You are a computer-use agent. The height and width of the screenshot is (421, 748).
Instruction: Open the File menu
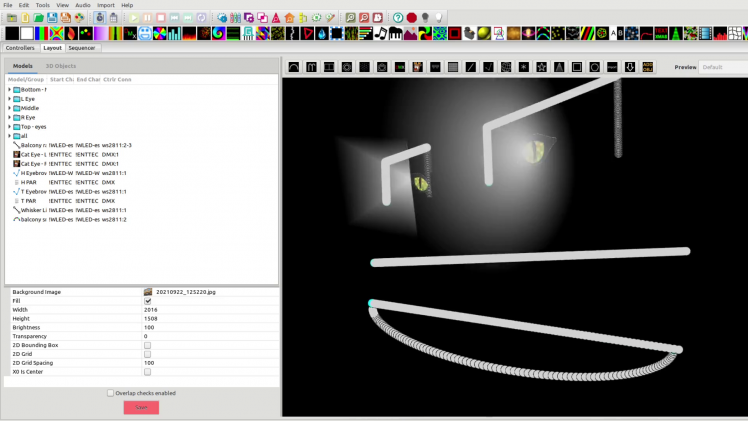(x=8, y=5)
